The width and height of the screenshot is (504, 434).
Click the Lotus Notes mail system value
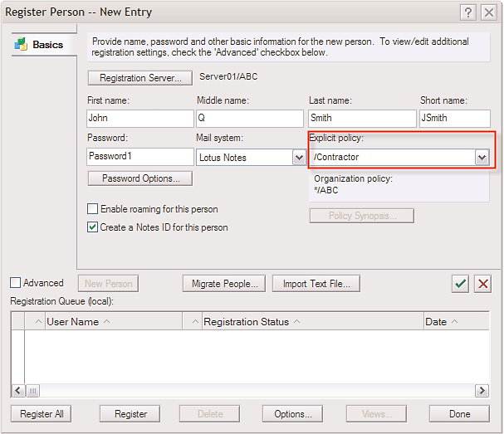pos(223,158)
